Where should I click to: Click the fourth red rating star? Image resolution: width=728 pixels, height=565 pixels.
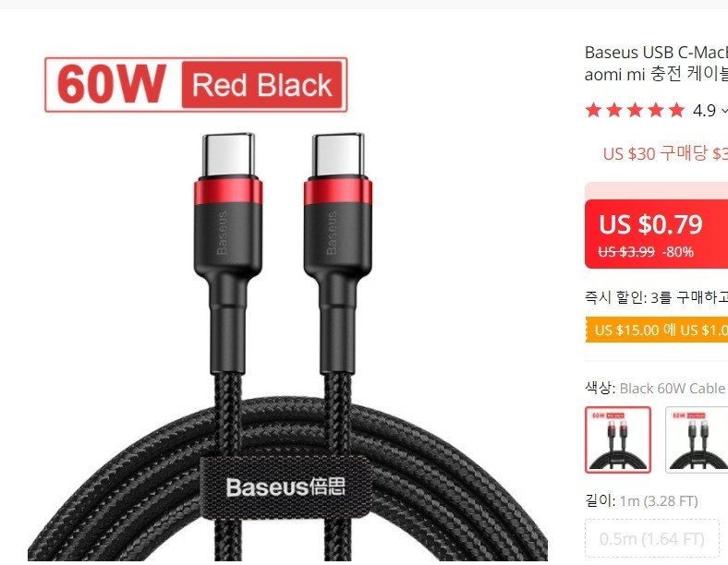656,111
